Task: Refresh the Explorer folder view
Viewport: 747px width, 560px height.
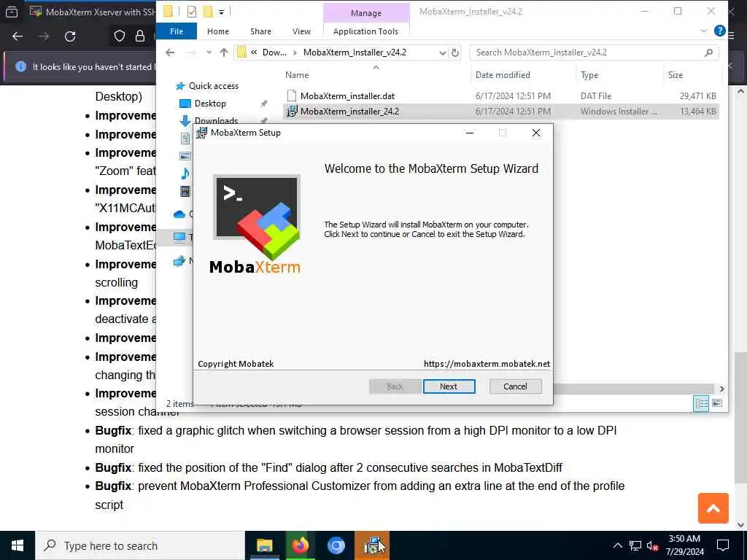Action: tap(455, 52)
